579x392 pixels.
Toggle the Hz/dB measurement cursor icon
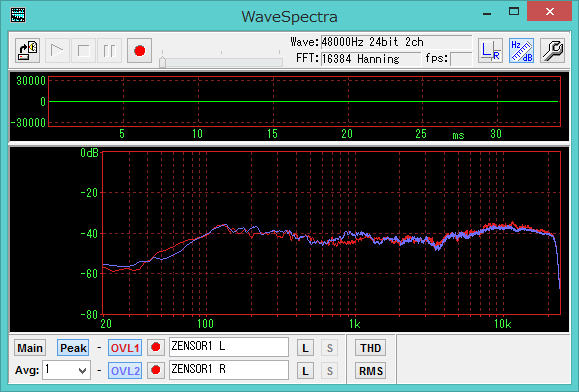tap(521, 51)
